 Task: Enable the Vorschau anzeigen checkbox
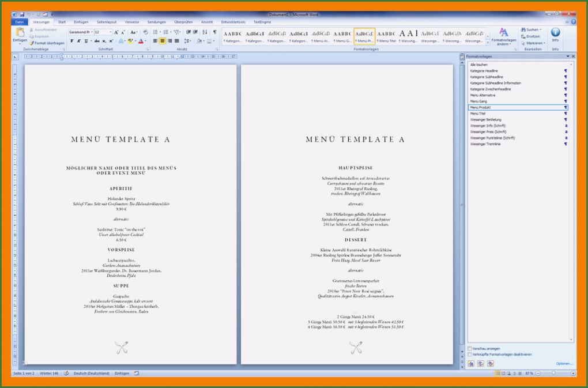point(470,348)
